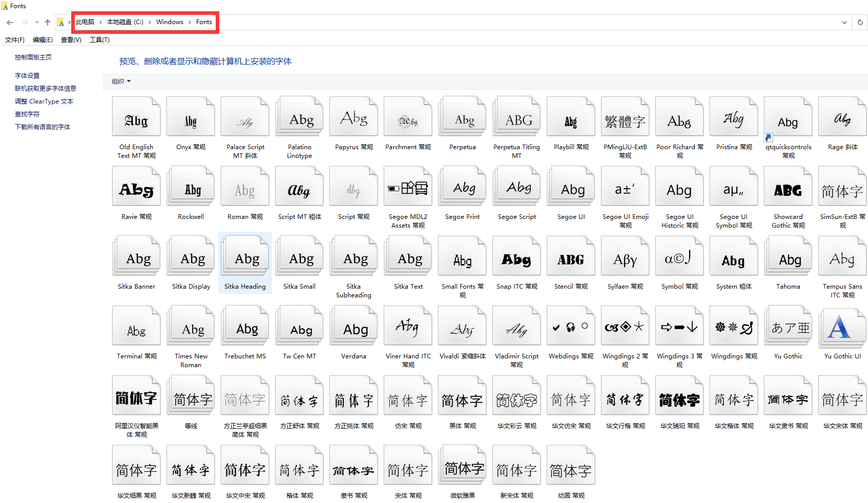Refresh the Fonts folder view
Image resolution: width=868 pixels, height=503 pixels.
(860, 22)
